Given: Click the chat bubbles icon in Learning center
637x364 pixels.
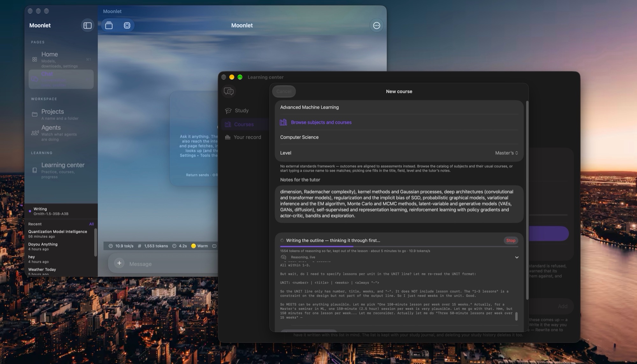Looking at the screenshot, I should pos(229,92).
